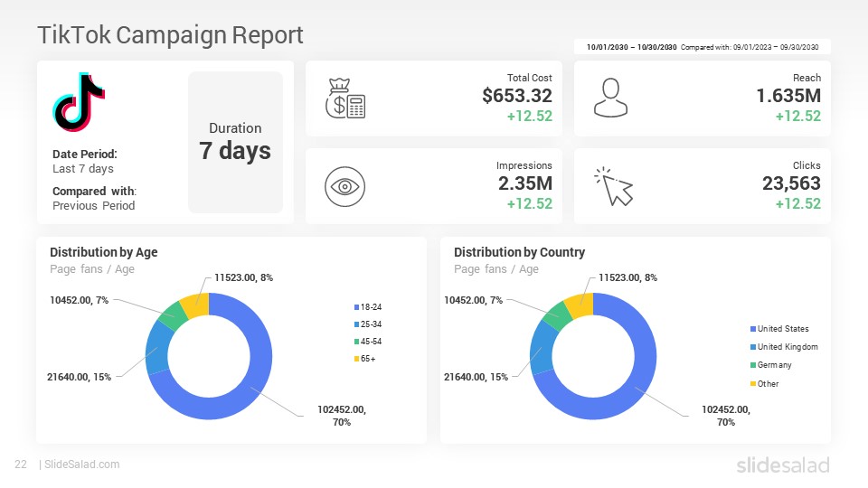Click the Distribution by Country heading
The height and width of the screenshot is (488, 868).
519,252
